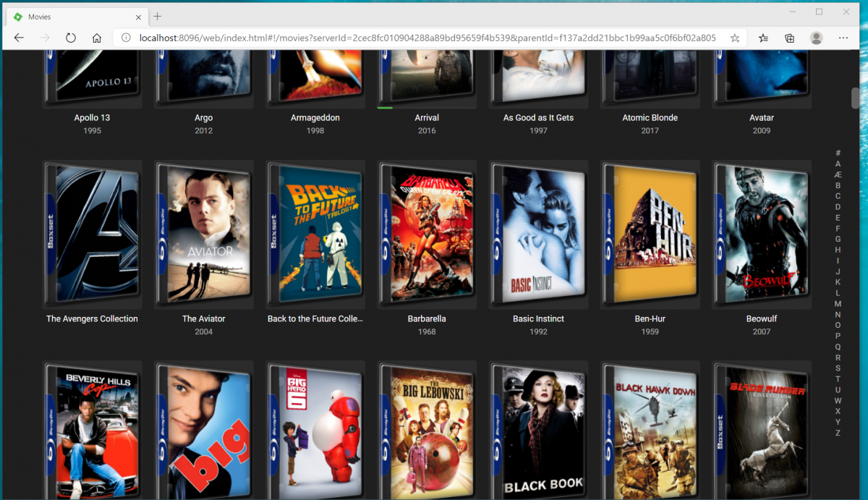The image size is (868, 500).
Task: Jump to letter B in alphabet picker
Action: click(838, 185)
